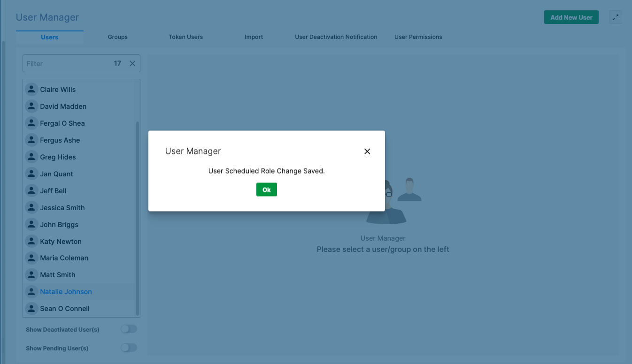
Task: Choose user name John Briggs
Action: 59,225
